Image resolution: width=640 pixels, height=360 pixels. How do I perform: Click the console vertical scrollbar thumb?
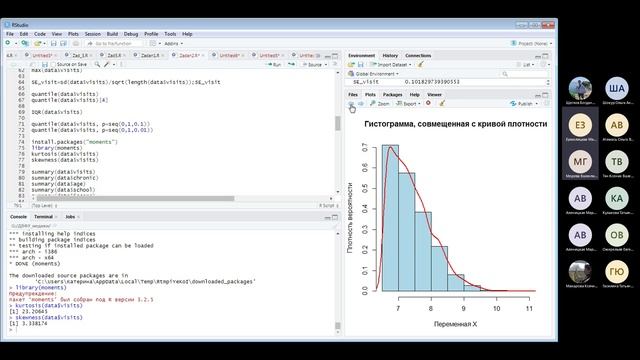338,325
